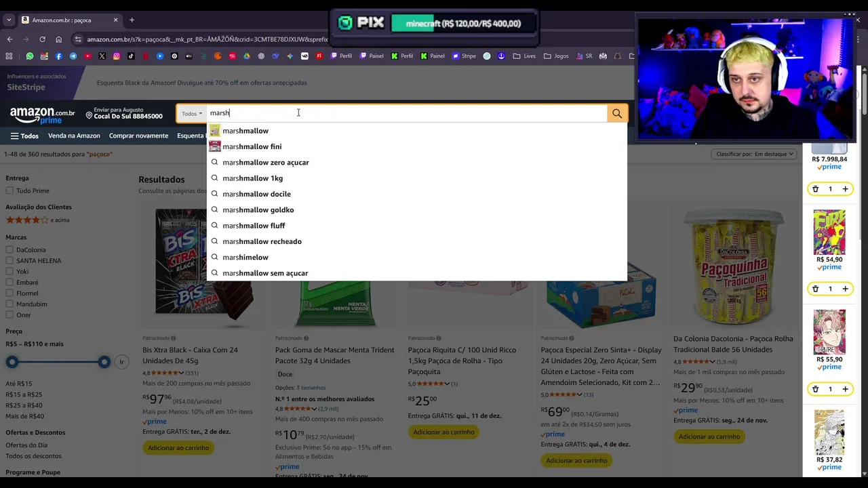Click the search text field with "marsh"

407,113
